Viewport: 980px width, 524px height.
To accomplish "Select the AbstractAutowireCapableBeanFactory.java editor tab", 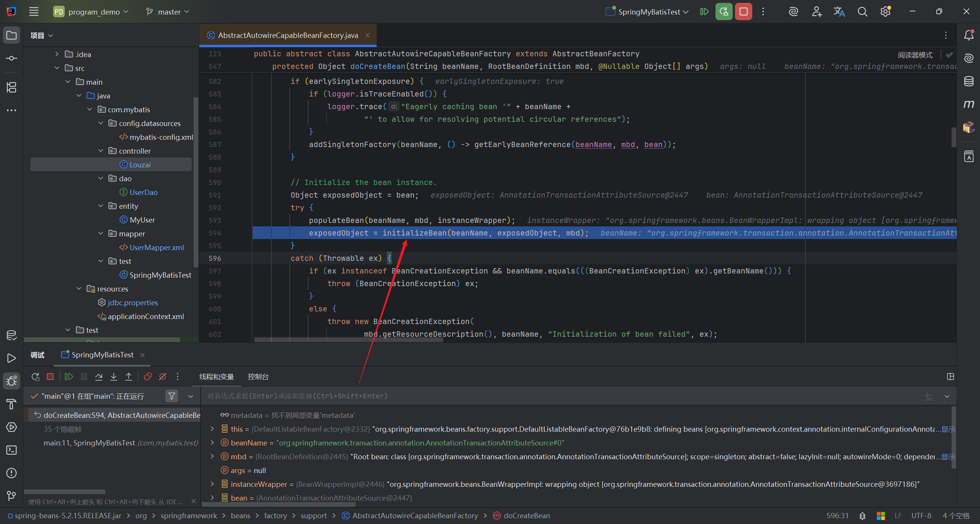I will coord(288,35).
